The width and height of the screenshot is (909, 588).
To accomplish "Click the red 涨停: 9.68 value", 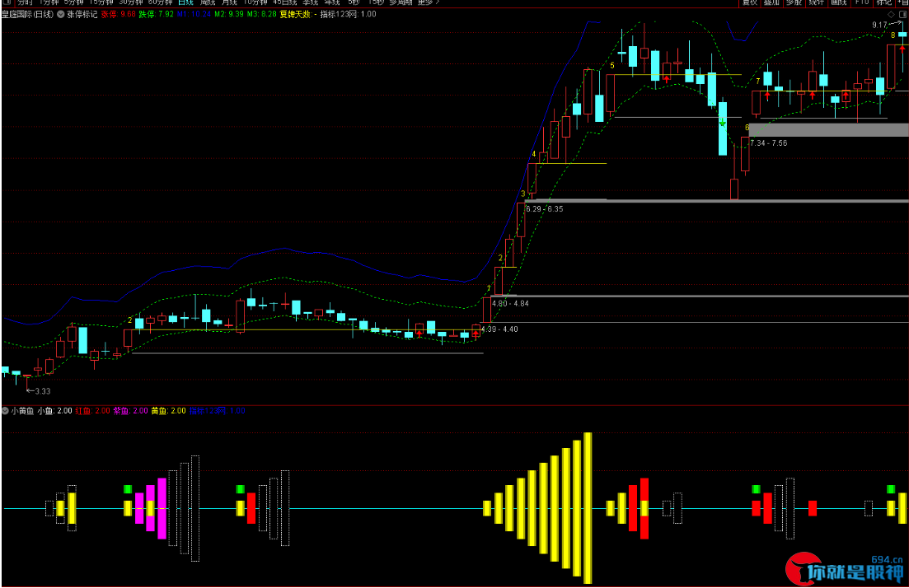I will [119, 15].
